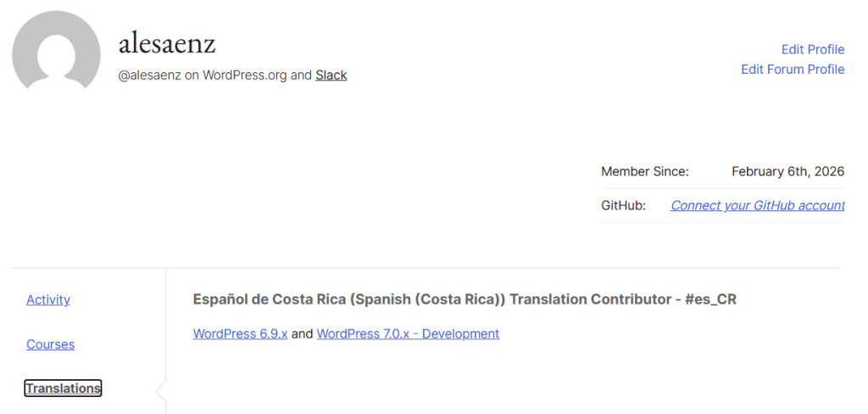
Task: Click the alesaenz profile name heading
Action: (x=167, y=42)
